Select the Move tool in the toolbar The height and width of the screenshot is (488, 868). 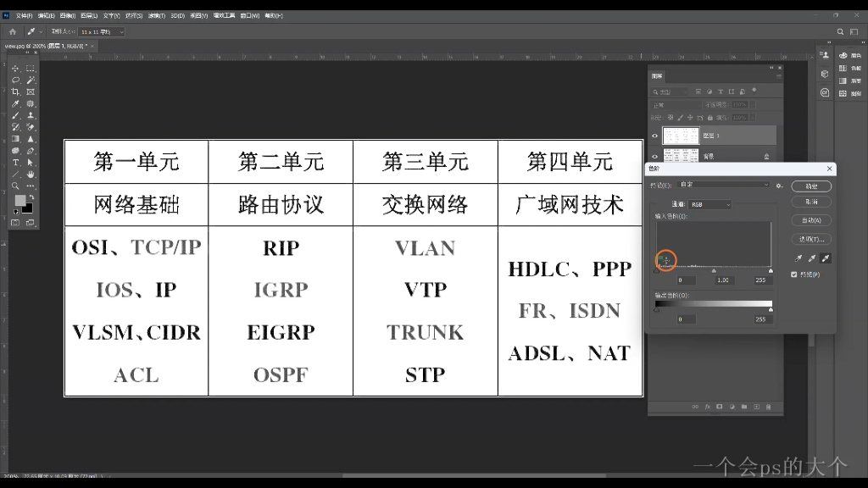point(14,70)
